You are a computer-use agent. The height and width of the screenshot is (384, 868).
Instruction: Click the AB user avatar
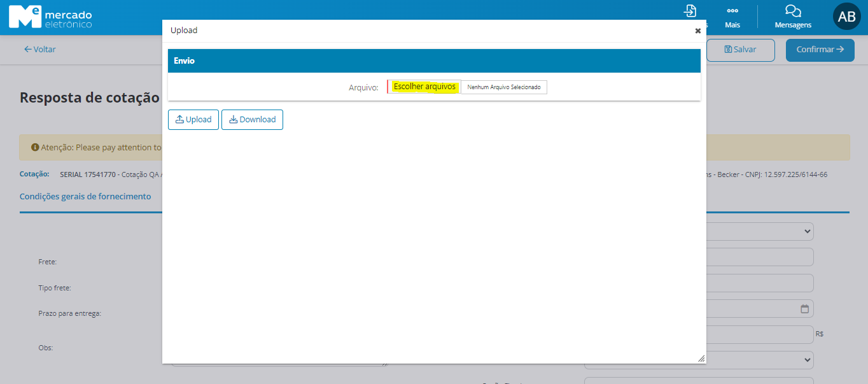(846, 17)
